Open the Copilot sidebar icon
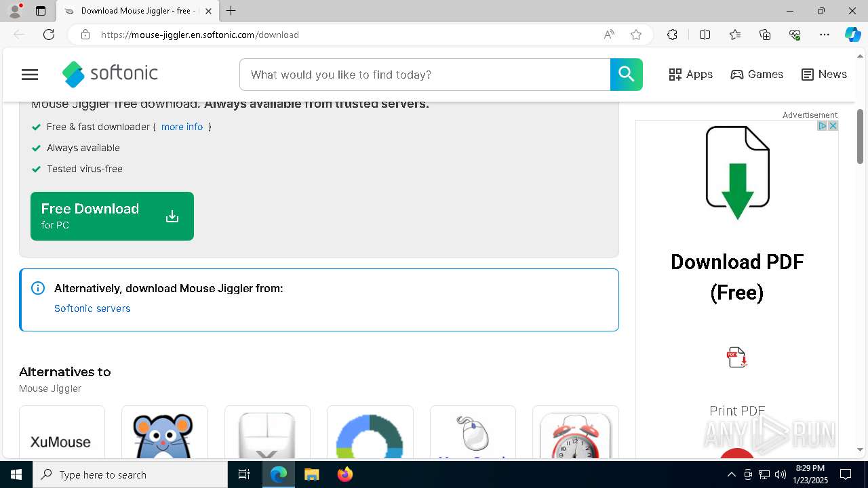868x488 pixels. click(852, 35)
